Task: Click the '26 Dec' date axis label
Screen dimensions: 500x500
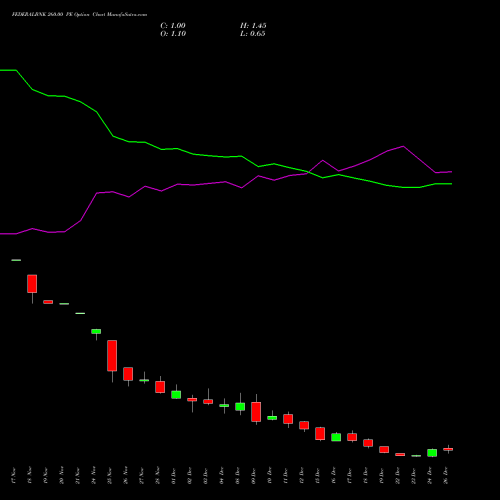Action: point(446,476)
